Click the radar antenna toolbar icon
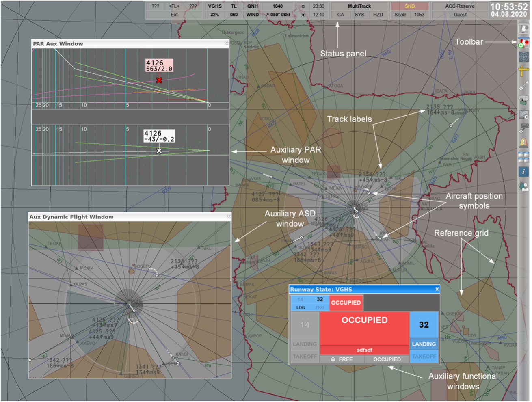532x402 pixels. (523, 101)
